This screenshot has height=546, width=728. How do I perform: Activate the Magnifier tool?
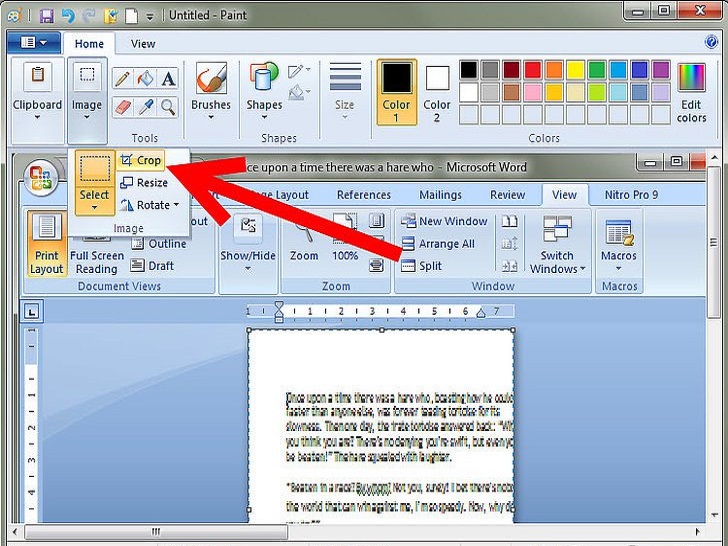(168, 108)
